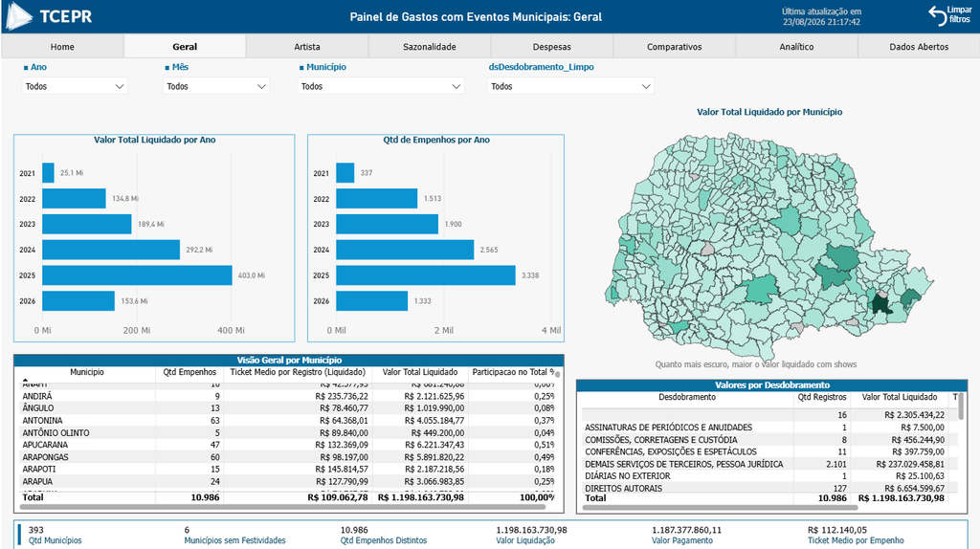Open the Sazonalidade tab
The height and width of the screenshot is (549, 980).
pos(430,47)
